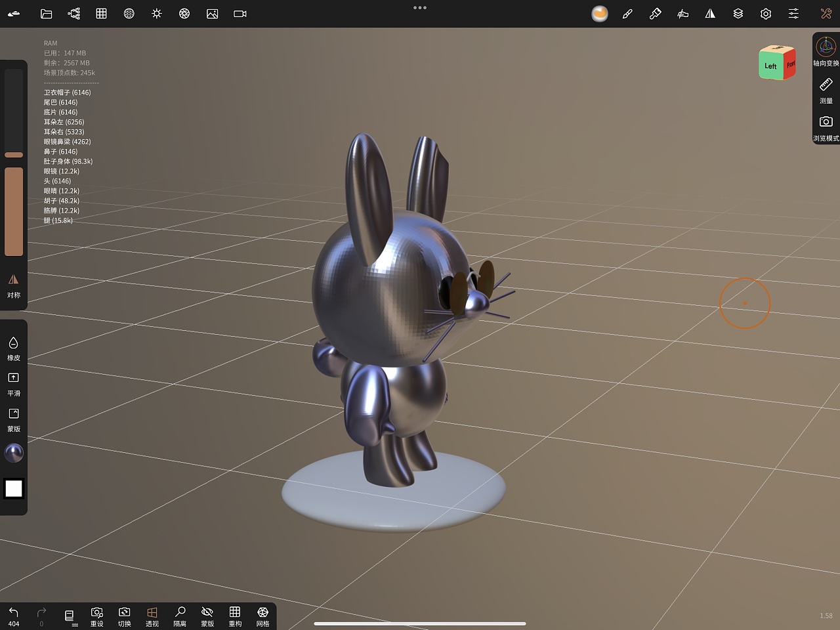Click the upper brush radius slider

[14, 113]
